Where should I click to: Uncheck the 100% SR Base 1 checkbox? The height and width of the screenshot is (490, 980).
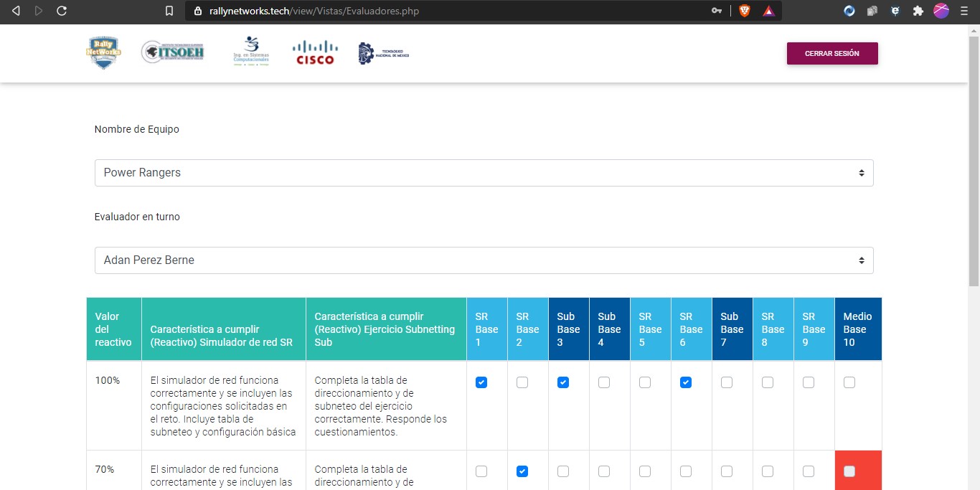click(x=481, y=382)
